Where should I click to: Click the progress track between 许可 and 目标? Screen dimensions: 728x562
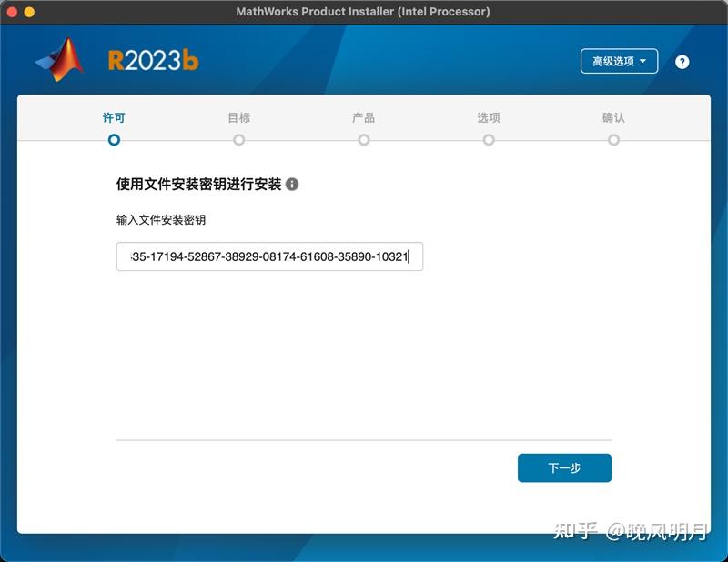176,140
